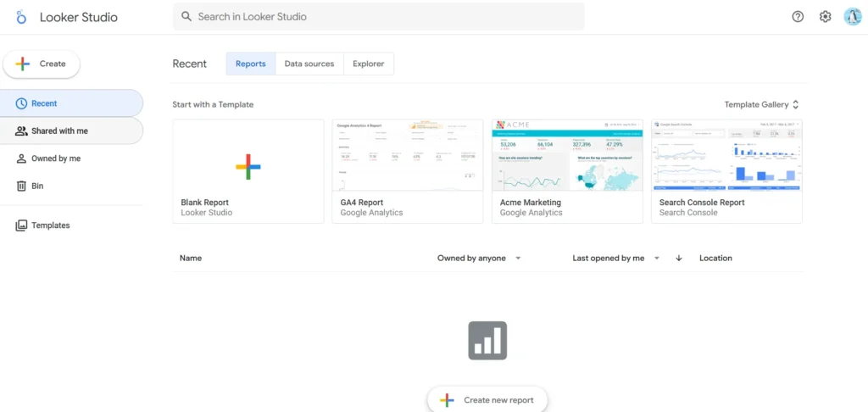The image size is (868, 412).
Task: Select Shared with me in sidebar
Action: (71, 131)
